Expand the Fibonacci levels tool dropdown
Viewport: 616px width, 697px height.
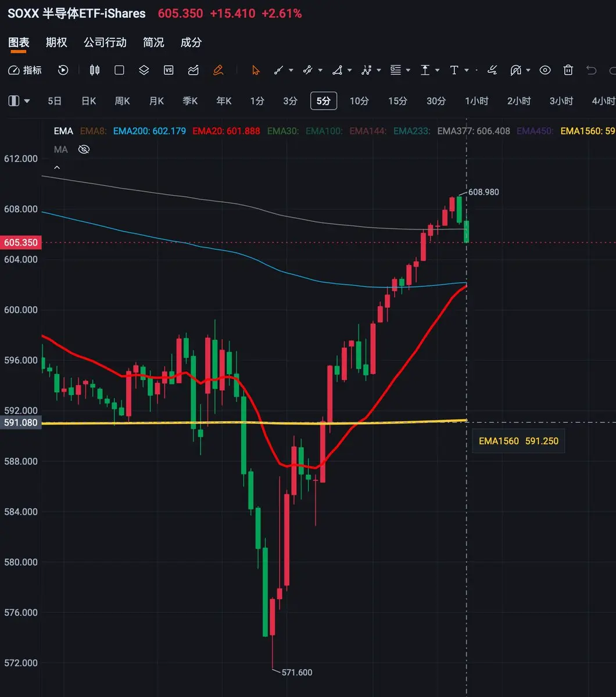coord(408,71)
